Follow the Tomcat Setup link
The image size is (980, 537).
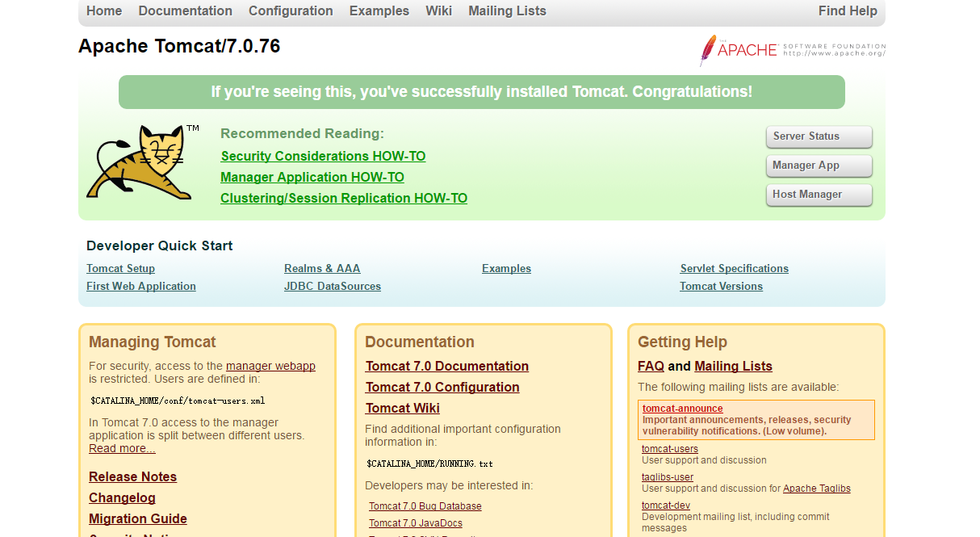pos(120,269)
